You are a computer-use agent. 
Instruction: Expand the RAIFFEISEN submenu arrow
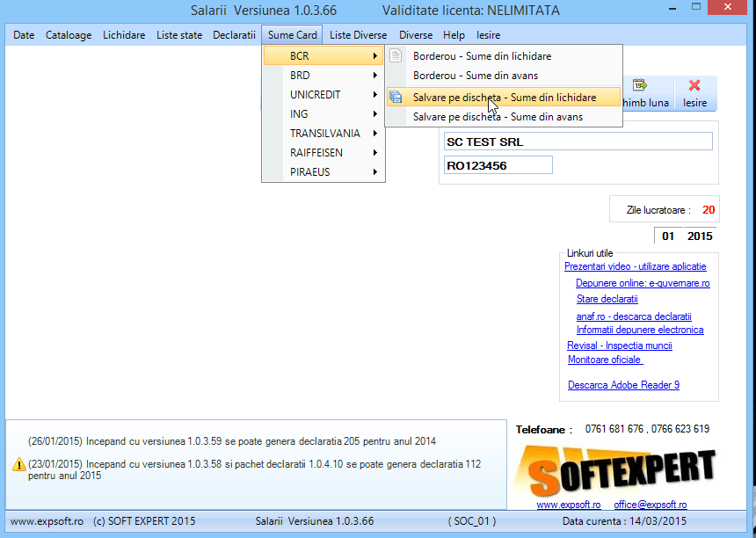tap(374, 152)
